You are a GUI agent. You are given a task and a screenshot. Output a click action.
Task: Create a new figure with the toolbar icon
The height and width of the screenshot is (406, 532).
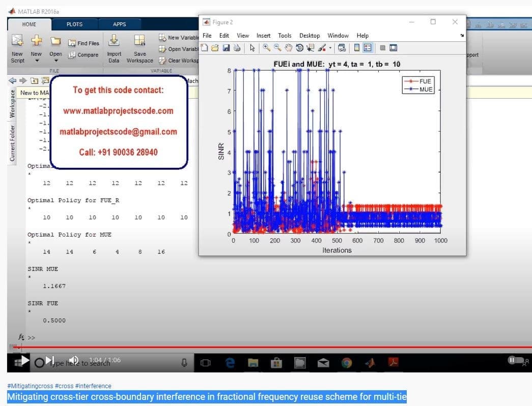pyautogui.click(x=204, y=48)
